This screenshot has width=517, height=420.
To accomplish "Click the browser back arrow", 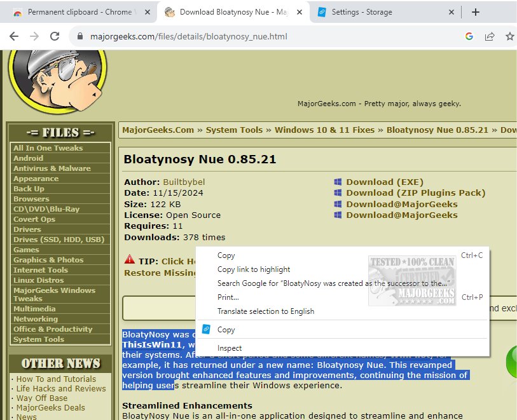I will coord(14,36).
